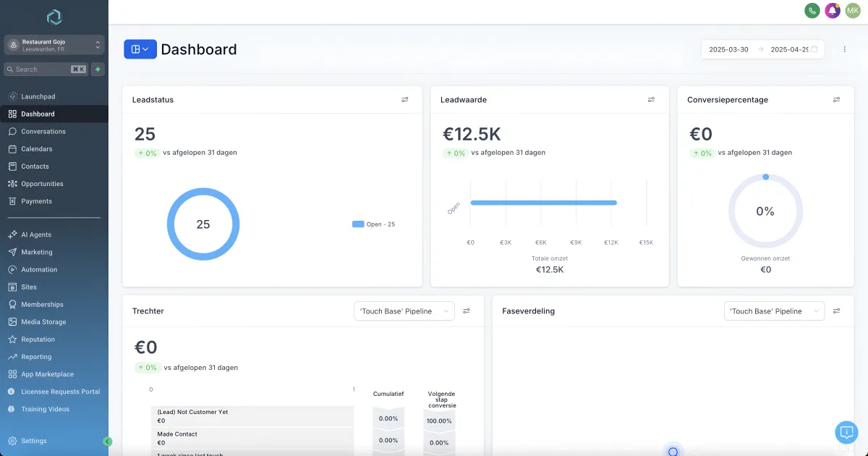The image size is (868, 456).
Task: Click the AI Agents sparkle icon
Action: pos(12,235)
